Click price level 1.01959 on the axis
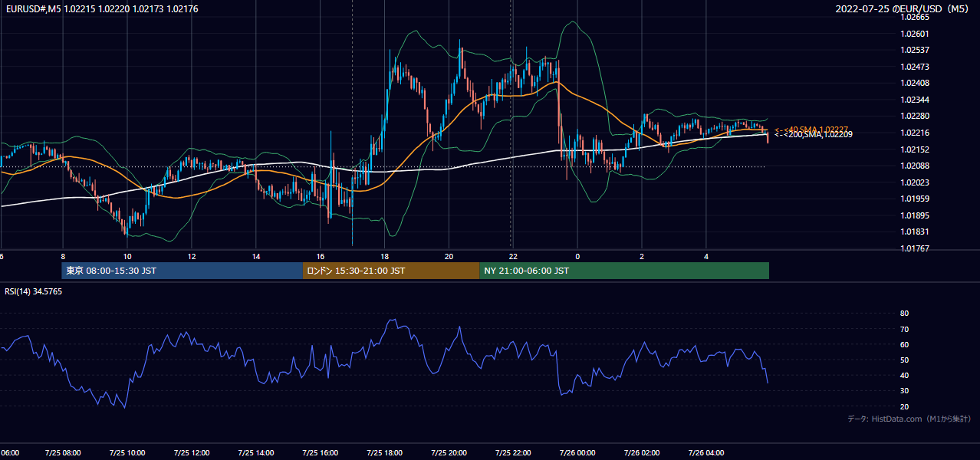980x460 pixels. click(x=914, y=199)
